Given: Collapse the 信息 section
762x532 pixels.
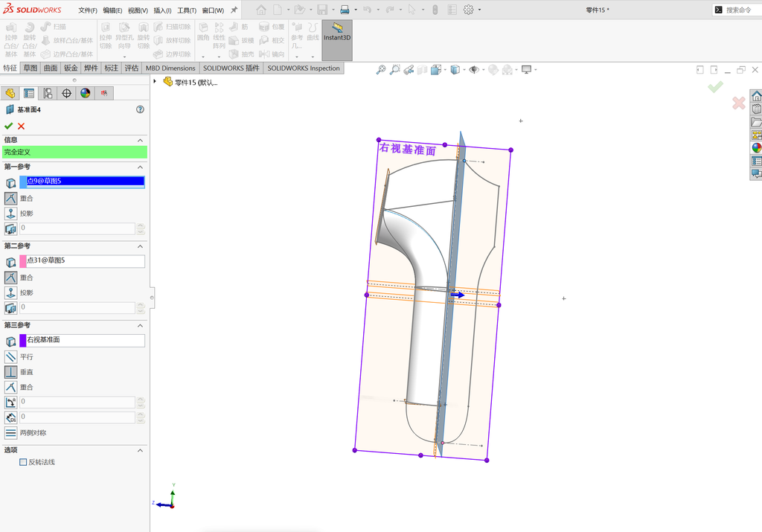Looking at the screenshot, I should (140, 140).
